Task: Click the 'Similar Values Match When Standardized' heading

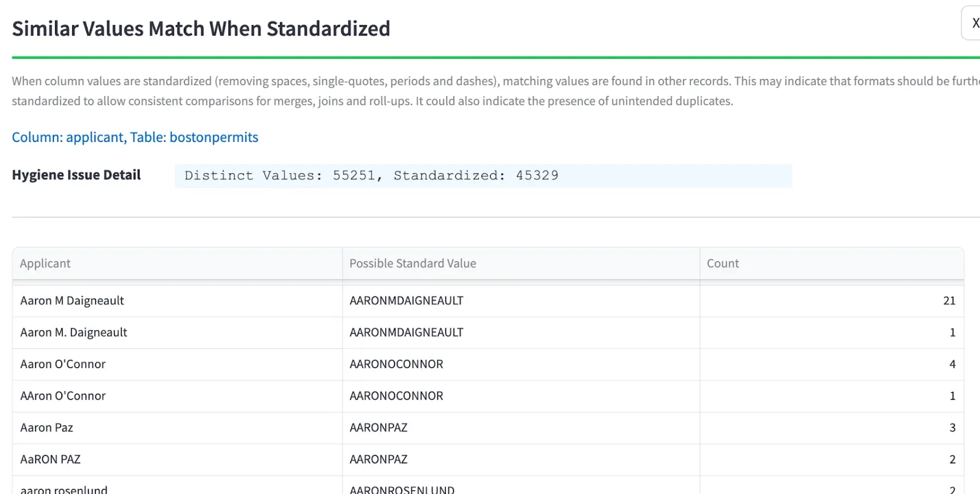Action: pos(201,29)
